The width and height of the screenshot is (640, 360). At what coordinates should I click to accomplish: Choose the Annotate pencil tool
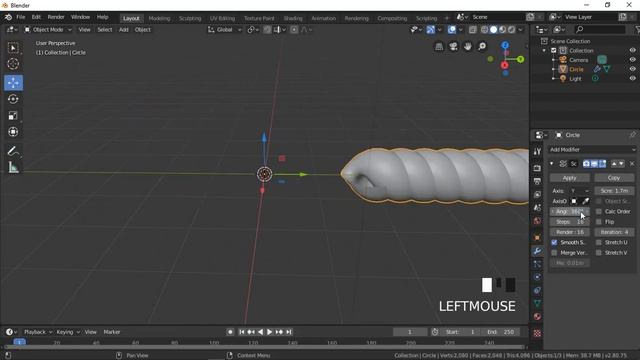click(x=13, y=151)
